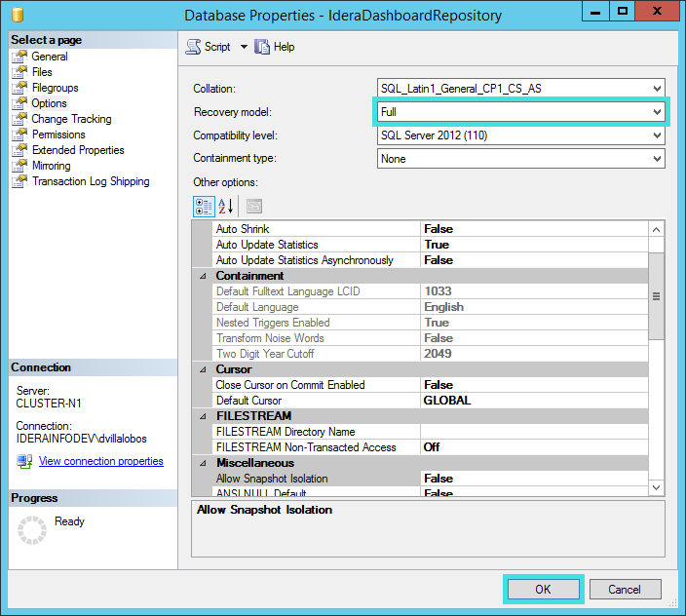Select the Extended Properties page
The width and height of the screenshot is (686, 616).
pos(78,150)
